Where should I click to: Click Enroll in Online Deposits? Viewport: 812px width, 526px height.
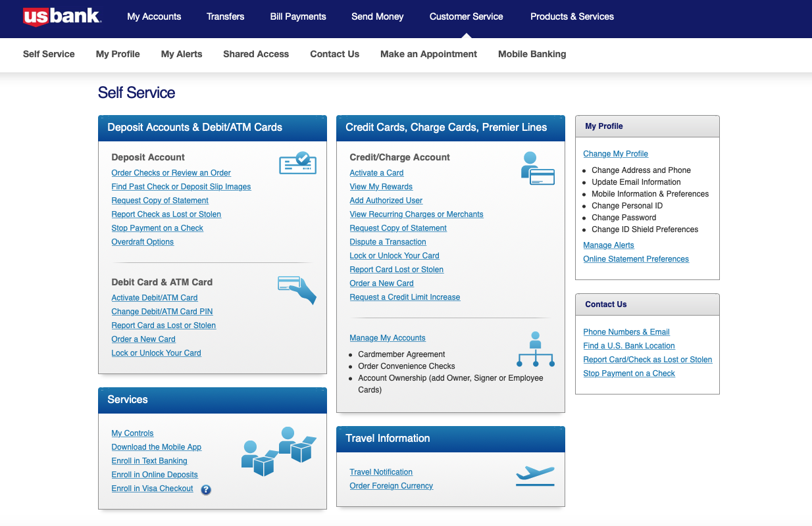coord(155,475)
